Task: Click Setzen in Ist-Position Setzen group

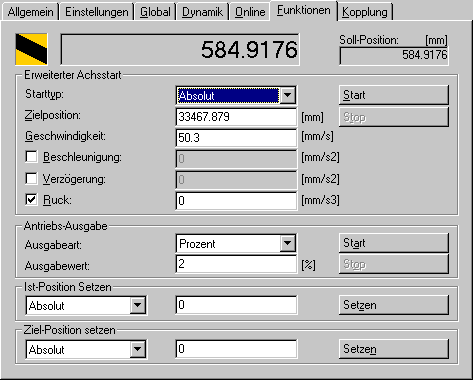Action: click(394, 305)
